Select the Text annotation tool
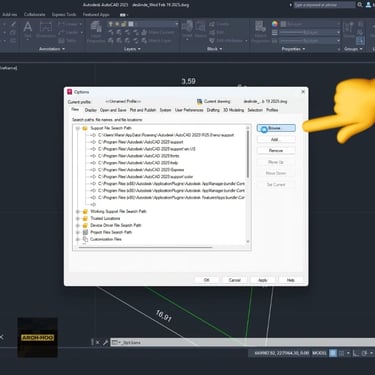 click(28, 29)
